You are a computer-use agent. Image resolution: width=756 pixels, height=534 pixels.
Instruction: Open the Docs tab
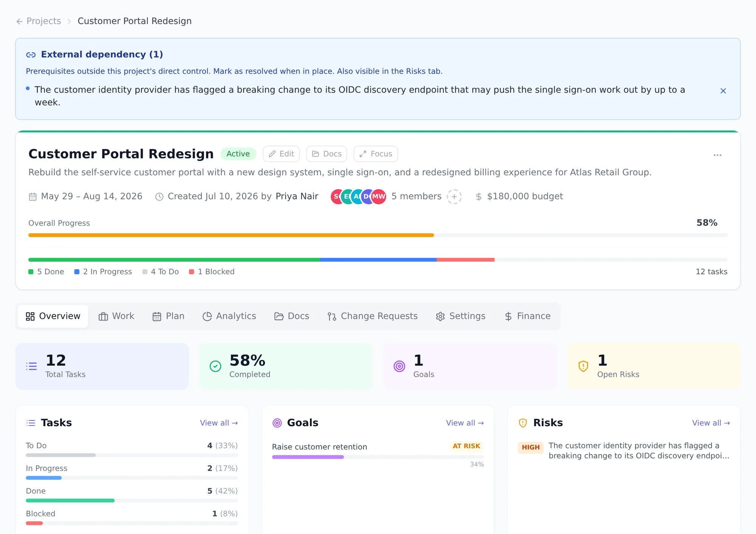291,316
